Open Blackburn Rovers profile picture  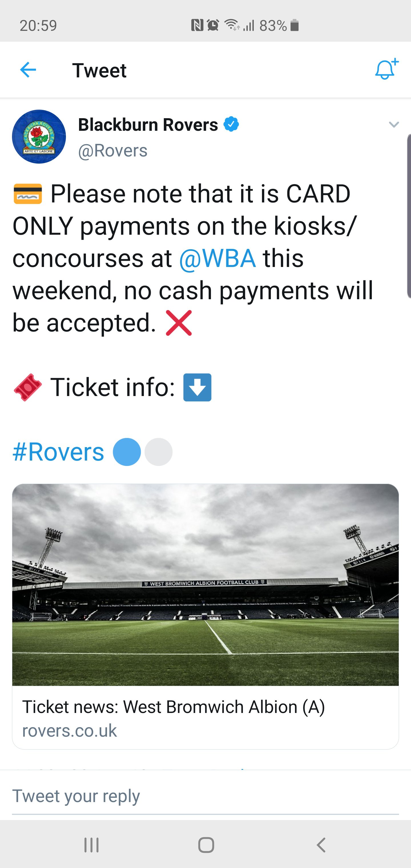tap(39, 136)
